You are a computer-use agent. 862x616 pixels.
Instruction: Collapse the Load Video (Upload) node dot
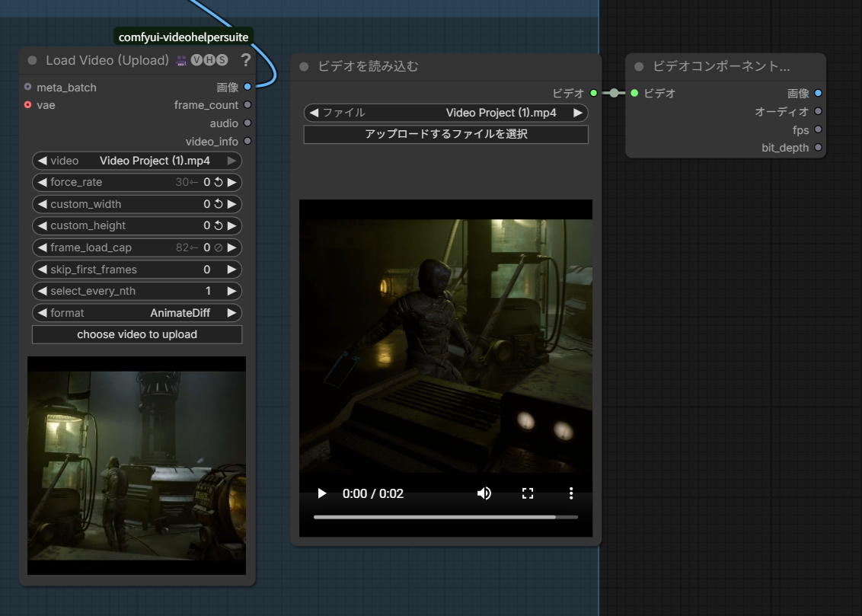(x=33, y=60)
